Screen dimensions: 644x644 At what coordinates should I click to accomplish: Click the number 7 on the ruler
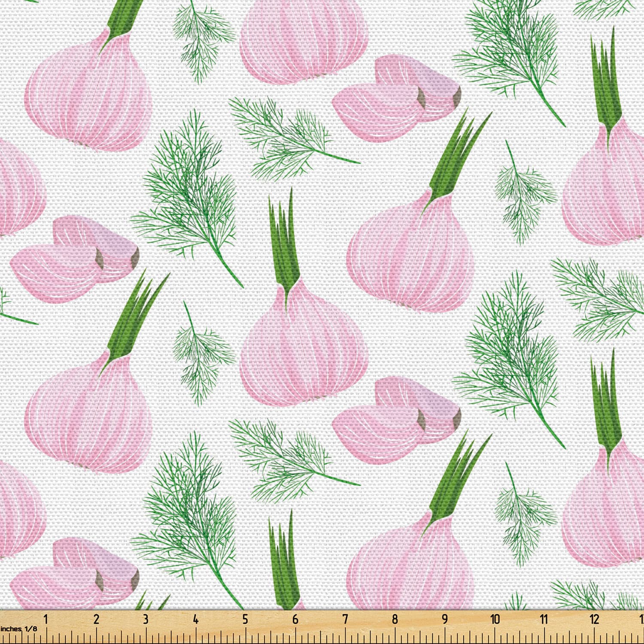click(x=345, y=619)
